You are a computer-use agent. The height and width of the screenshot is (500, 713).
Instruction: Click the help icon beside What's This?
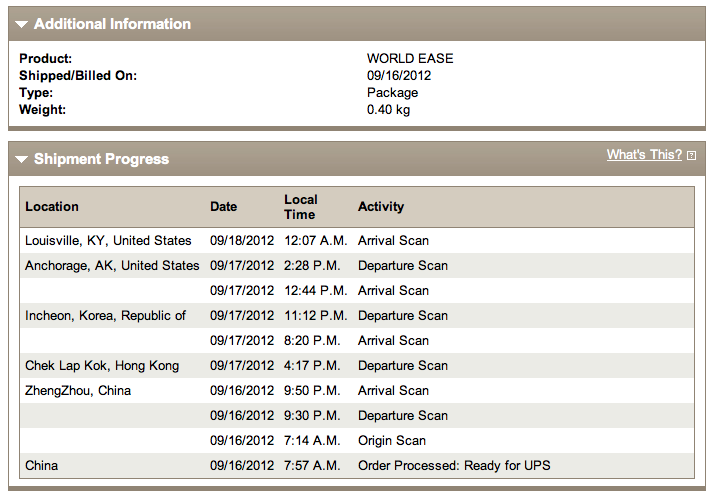pos(691,156)
